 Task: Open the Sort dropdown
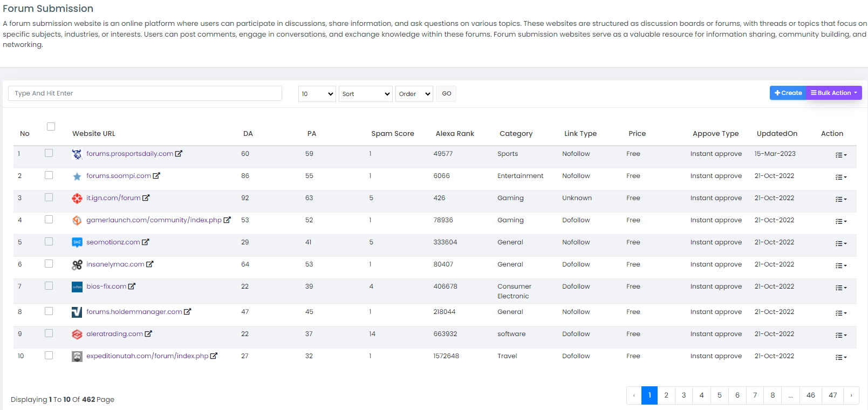(366, 94)
